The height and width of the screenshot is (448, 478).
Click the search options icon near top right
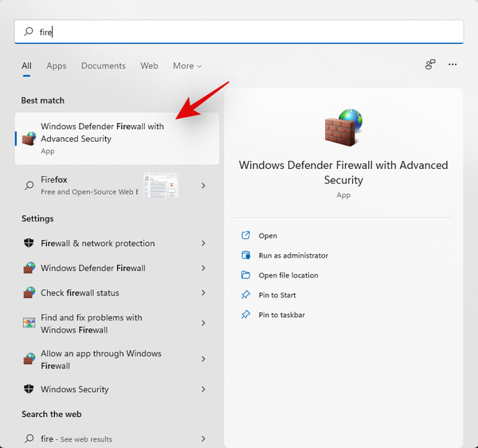(430, 65)
